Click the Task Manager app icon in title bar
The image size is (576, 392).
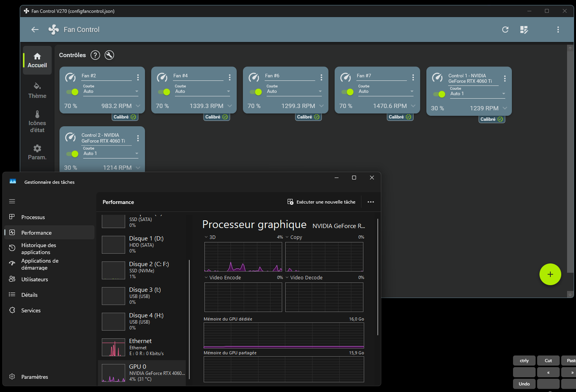[13, 182]
